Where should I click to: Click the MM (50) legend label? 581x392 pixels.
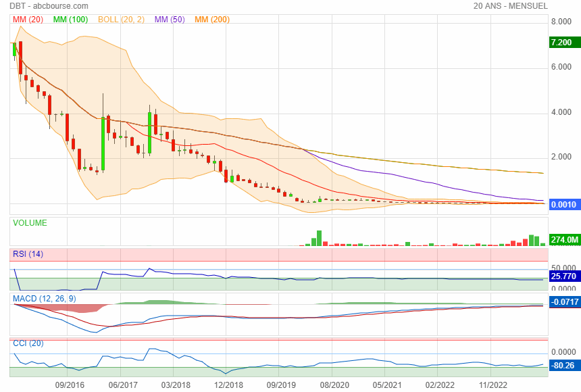tap(170, 20)
